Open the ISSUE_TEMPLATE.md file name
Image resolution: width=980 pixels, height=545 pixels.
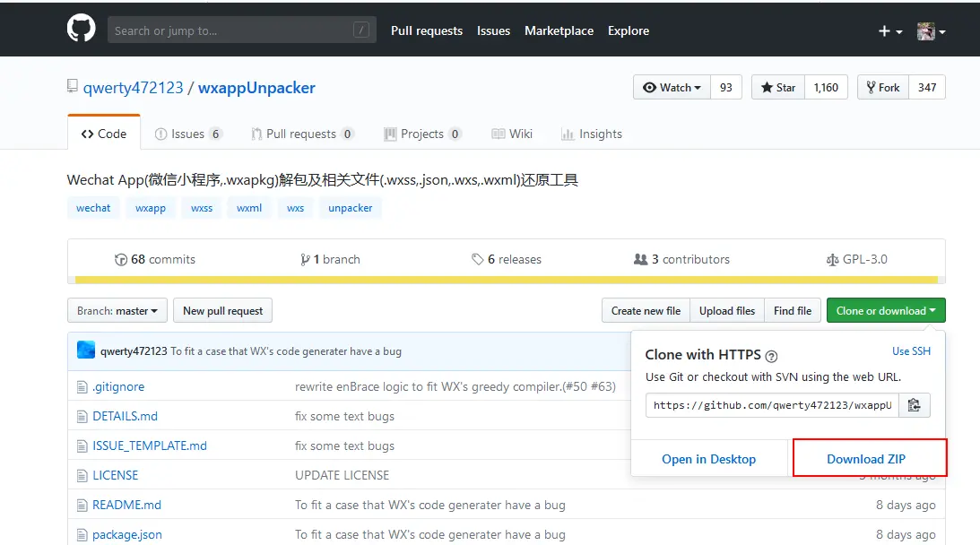150,446
